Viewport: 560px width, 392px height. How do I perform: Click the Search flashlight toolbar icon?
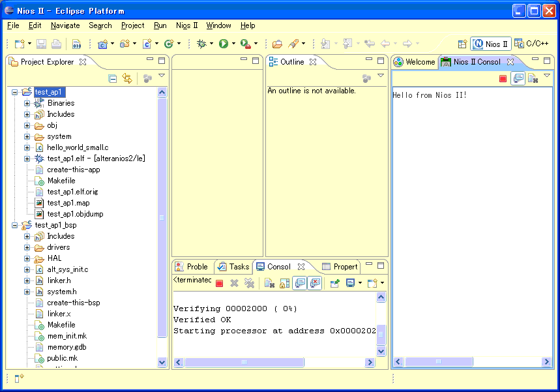click(293, 44)
